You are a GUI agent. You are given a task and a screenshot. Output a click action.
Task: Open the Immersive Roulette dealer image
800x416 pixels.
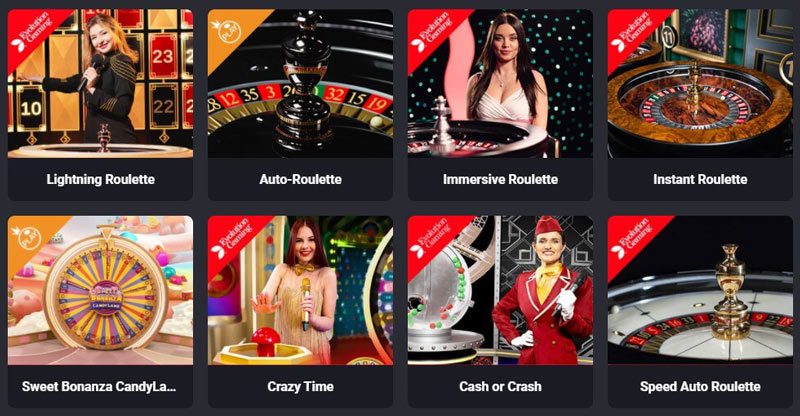(501, 83)
